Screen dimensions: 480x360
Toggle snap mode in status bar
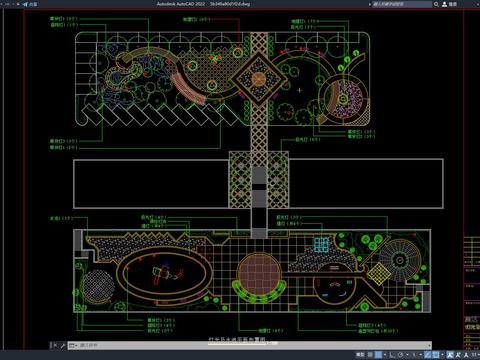click(x=378, y=355)
